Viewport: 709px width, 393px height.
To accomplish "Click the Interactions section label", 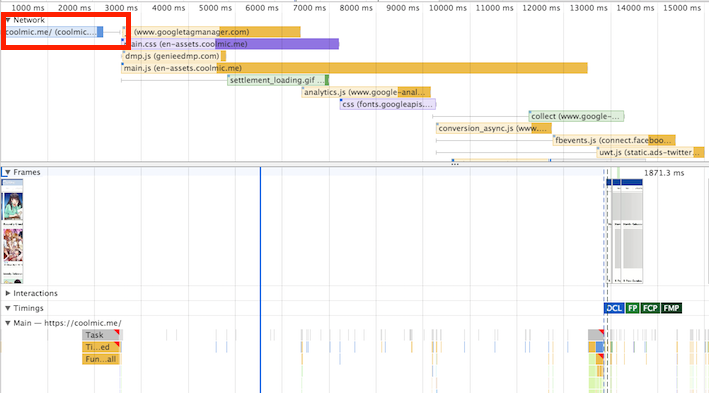I will pos(35,293).
